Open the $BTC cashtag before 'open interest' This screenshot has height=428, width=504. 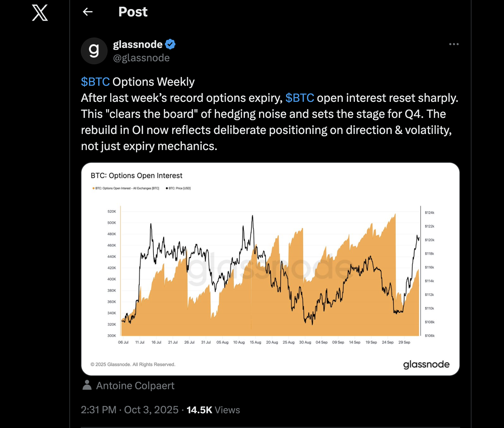click(x=300, y=98)
